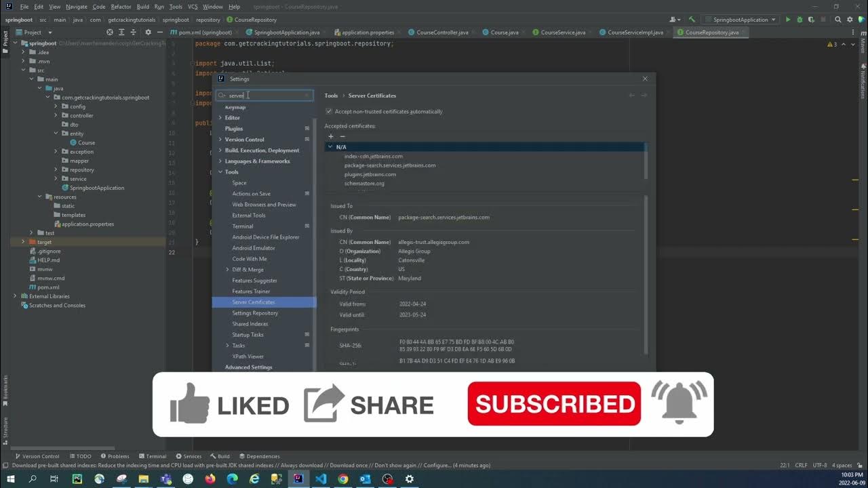This screenshot has width=868, height=488.
Task: Expand the Editor settings category
Action: (x=220, y=118)
